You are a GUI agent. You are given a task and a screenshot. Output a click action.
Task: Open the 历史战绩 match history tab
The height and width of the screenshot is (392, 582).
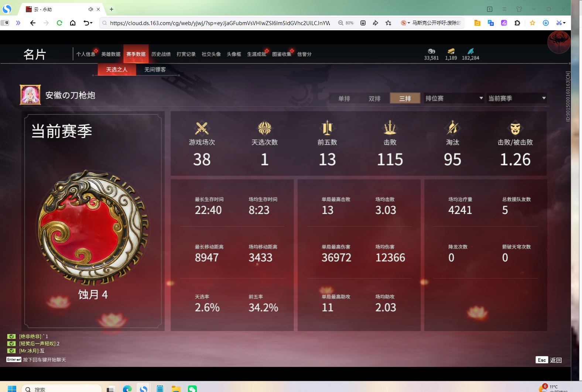(x=161, y=54)
